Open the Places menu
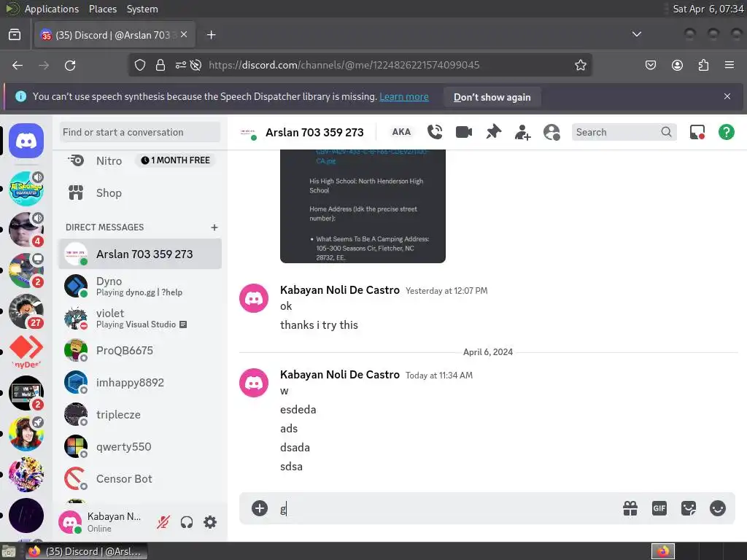Image resolution: width=747 pixels, height=560 pixels. [x=102, y=9]
